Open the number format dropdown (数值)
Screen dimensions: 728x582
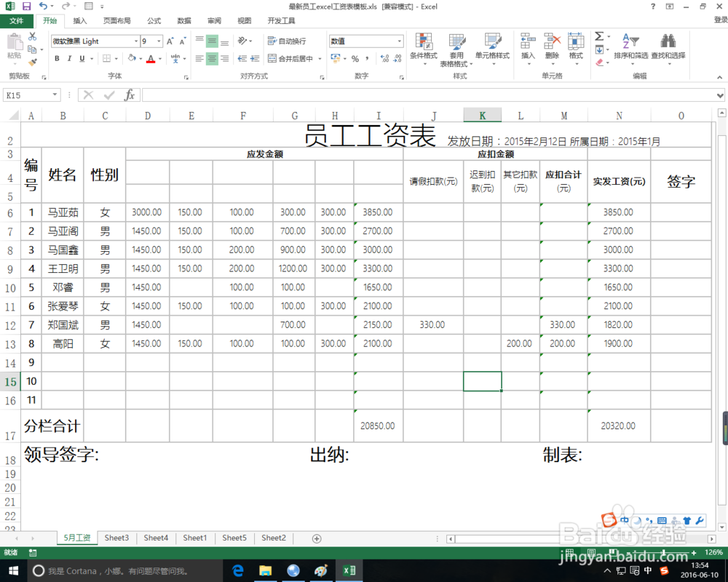399,41
